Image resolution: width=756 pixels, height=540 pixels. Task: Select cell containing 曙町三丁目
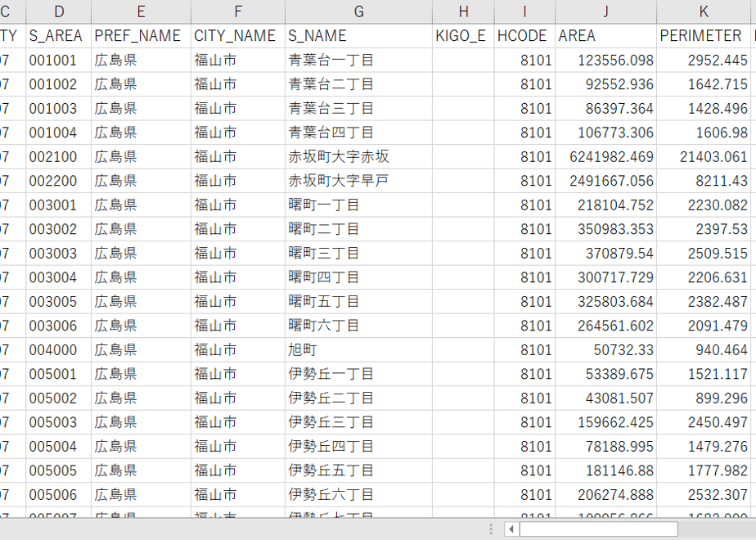pos(358,253)
